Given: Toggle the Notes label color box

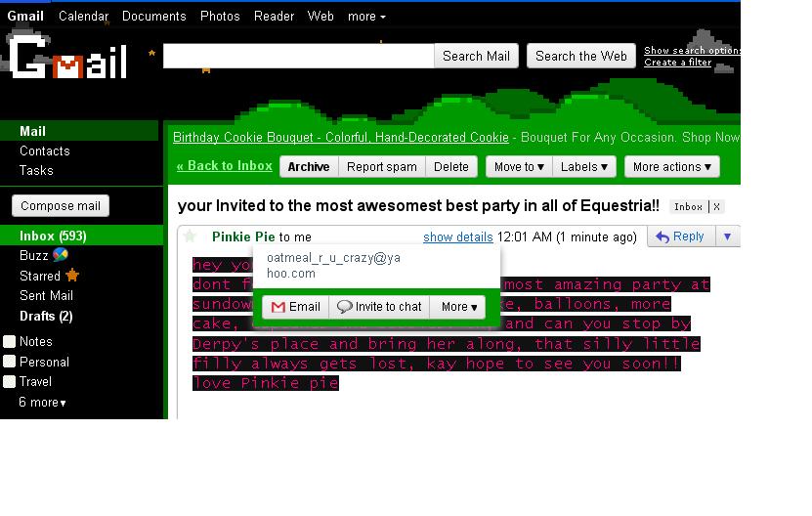Looking at the screenshot, I should (10, 341).
